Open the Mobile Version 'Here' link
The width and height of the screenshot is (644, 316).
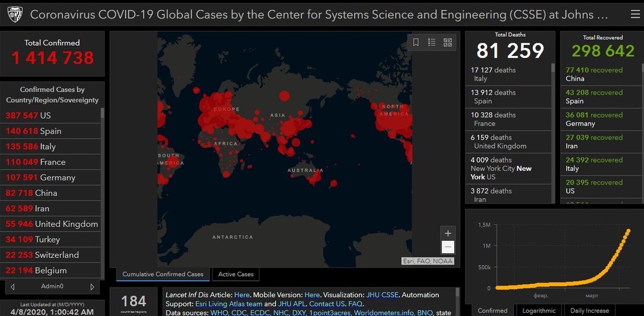[312, 295]
